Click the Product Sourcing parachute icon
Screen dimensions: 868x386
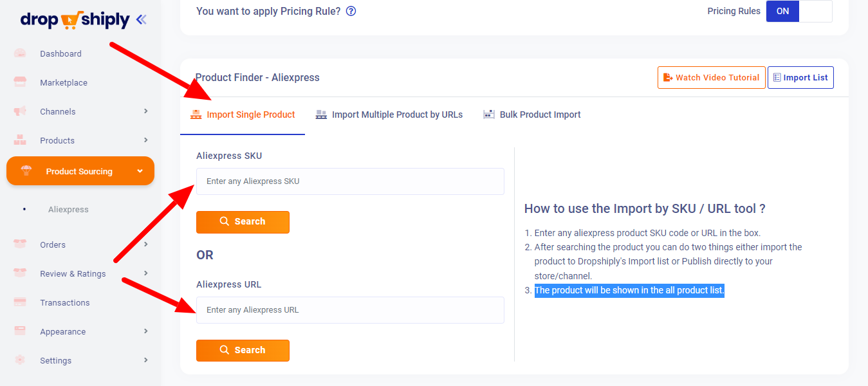coord(26,171)
